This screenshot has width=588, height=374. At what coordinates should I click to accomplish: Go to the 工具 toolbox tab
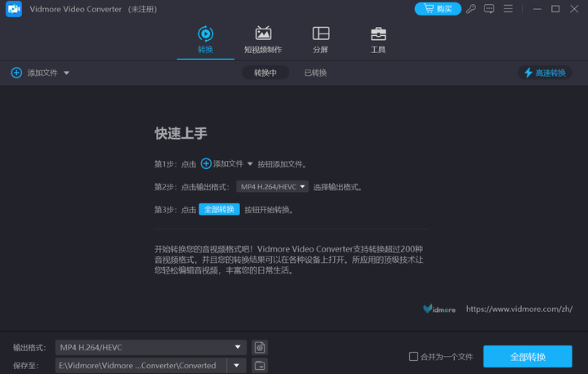(378, 40)
